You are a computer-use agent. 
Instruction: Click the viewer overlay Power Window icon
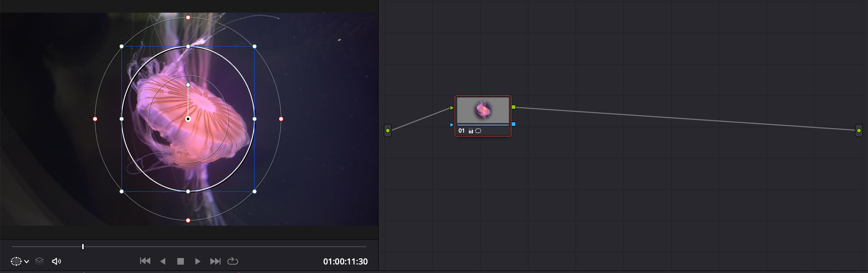pyautogui.click(x=16, y=261)
